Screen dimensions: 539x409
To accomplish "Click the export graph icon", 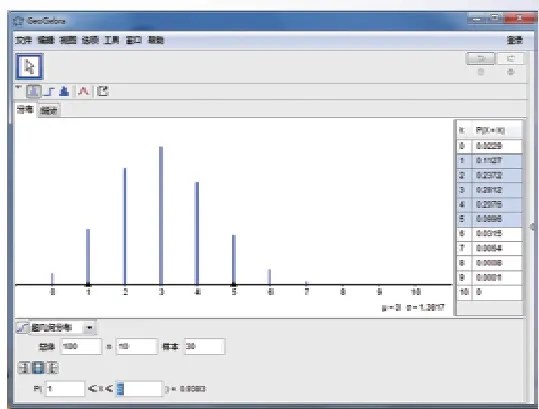I will click(103, 91).
